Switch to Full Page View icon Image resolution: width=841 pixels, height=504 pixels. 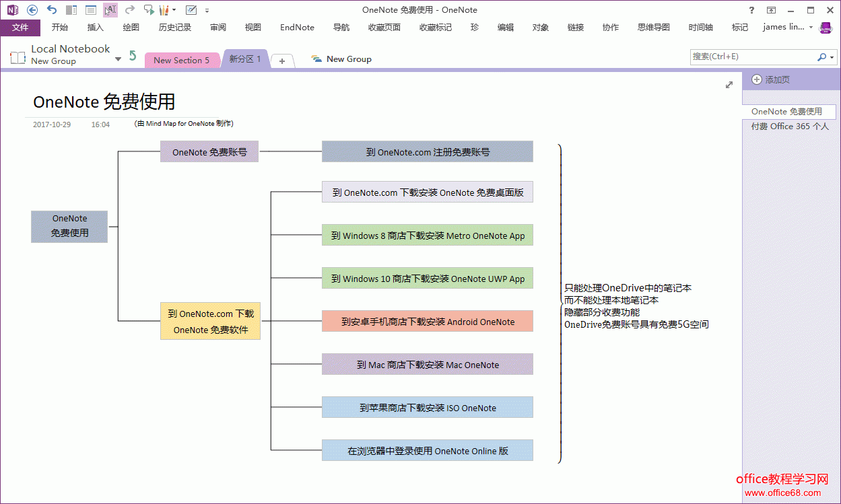click(x=91, y=10)
